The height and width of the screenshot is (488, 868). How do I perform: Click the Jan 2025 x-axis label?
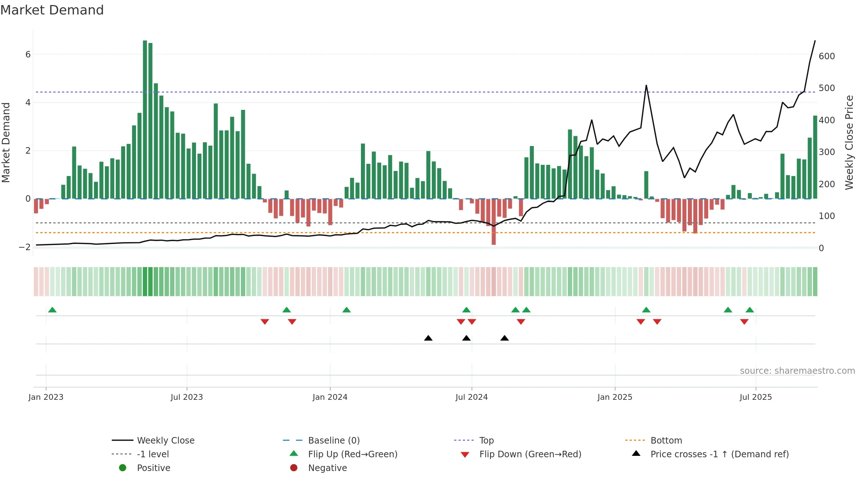pos(615,397)
